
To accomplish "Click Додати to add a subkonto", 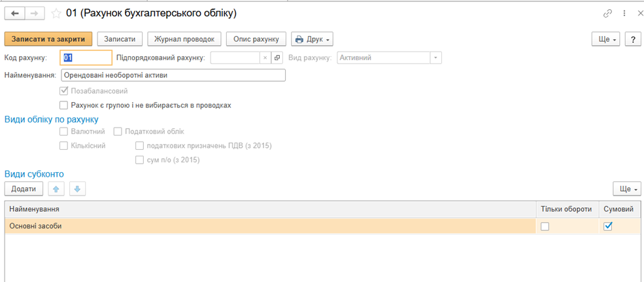I will point(24,189).
